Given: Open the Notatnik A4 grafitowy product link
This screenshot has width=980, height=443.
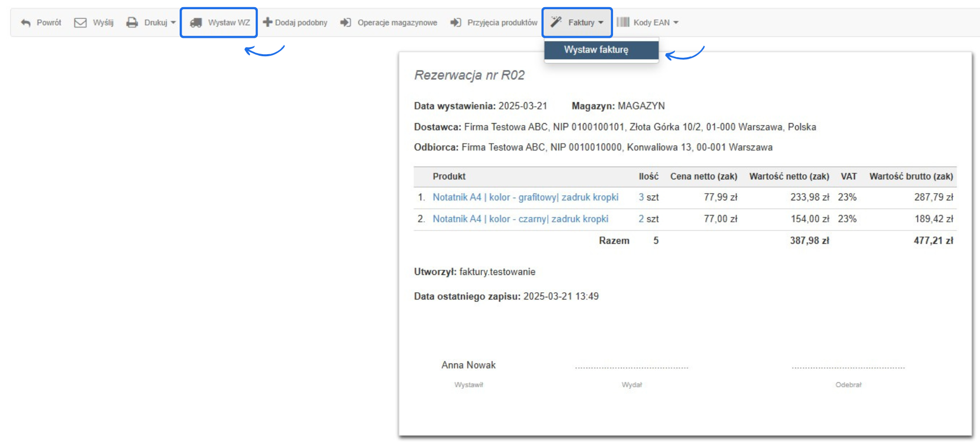Looking at the screenshot, I should [x=525, y=197].
